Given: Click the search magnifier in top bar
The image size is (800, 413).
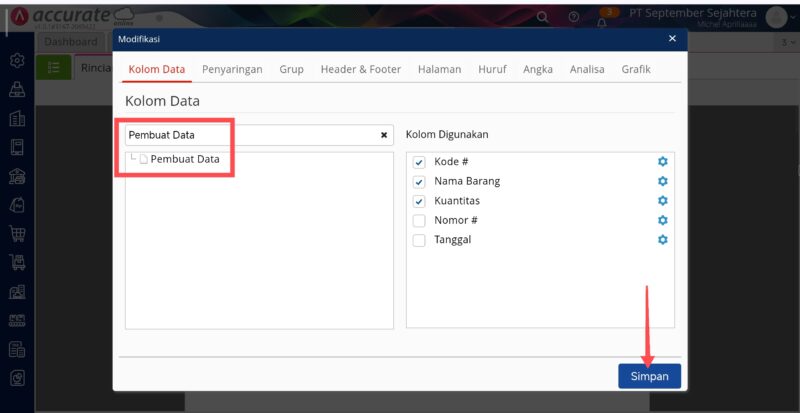Looking at the screenshot, I should [x=543, y=17].
